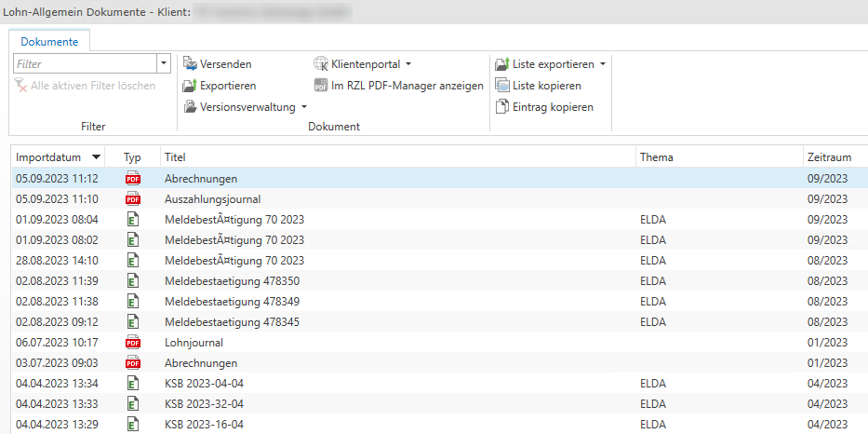Select the KSB 2023-32-04 entry
Image resolution: width=868 pixels, height=434 pixels.
point(204,404)
